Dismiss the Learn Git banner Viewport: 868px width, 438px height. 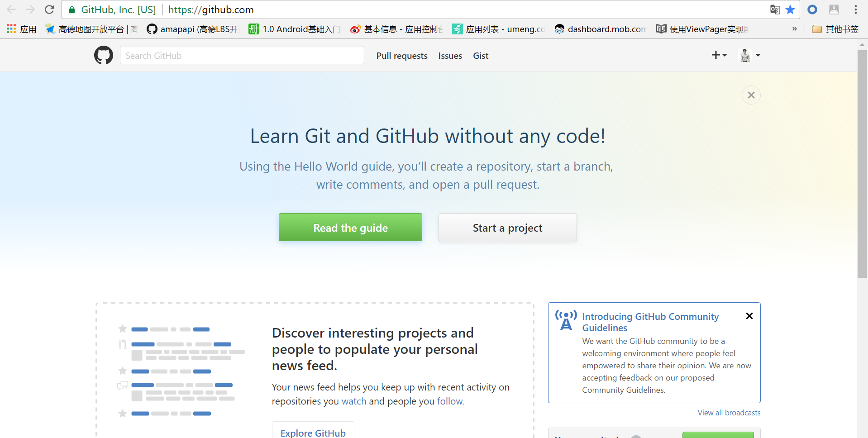[x=751, y=95]
